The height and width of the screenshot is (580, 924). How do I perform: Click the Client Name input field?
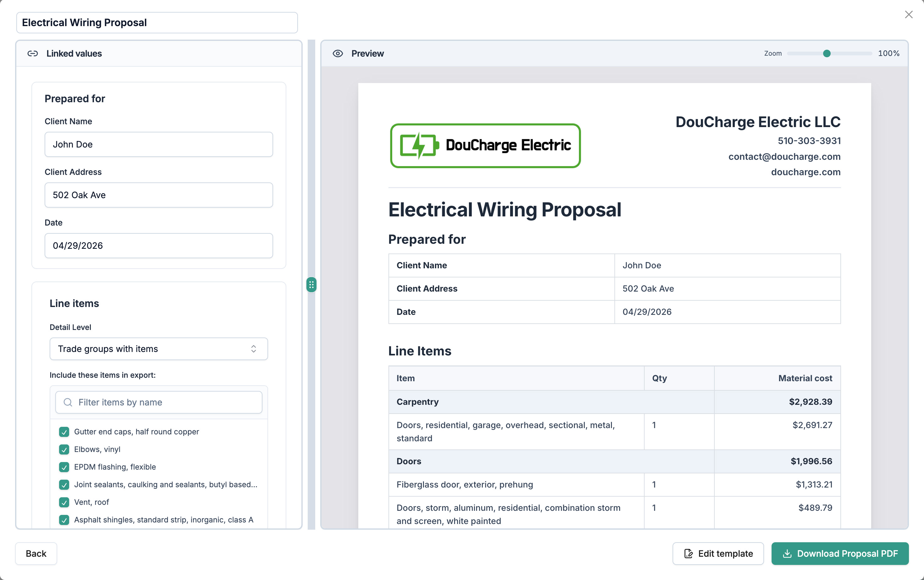pos(159,144)
